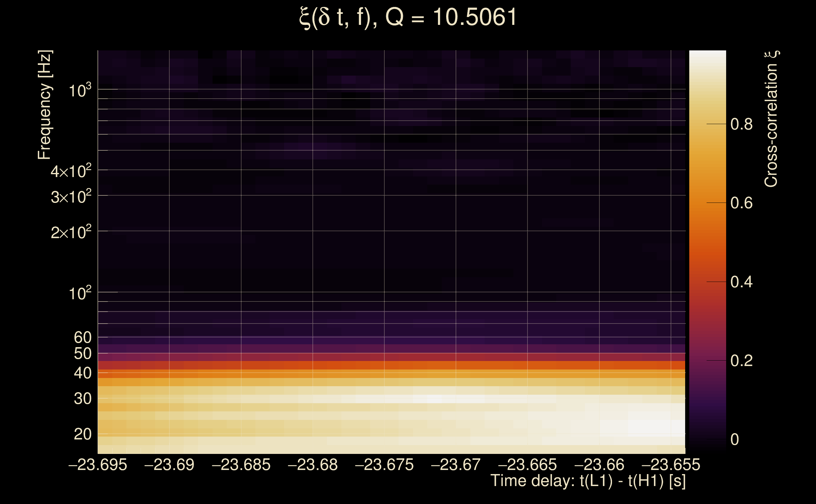Screen dimensions: 816x504
Task: Click the Frequency [Hz] axis label
Action: click(45, 105)
